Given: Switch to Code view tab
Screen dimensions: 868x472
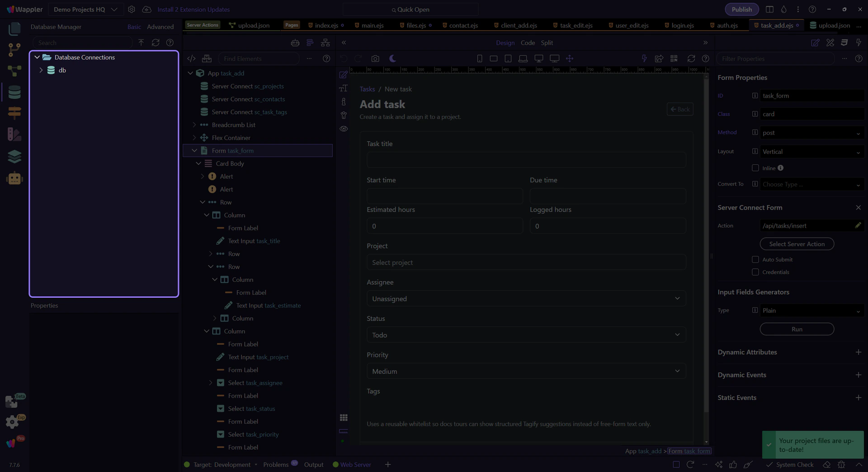Looking at the screenshot, I should coord(528,43).
